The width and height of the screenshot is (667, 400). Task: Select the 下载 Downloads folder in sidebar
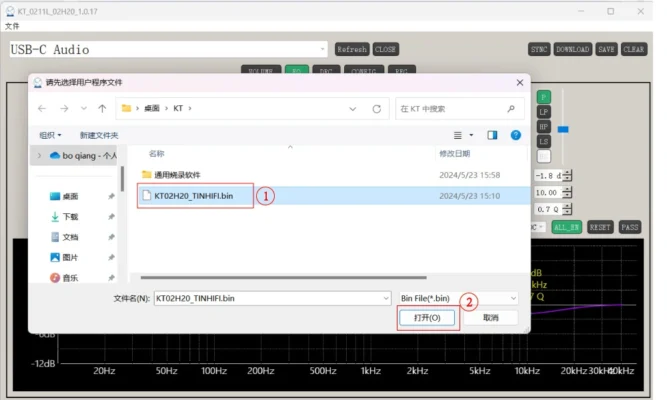point(70,216)
